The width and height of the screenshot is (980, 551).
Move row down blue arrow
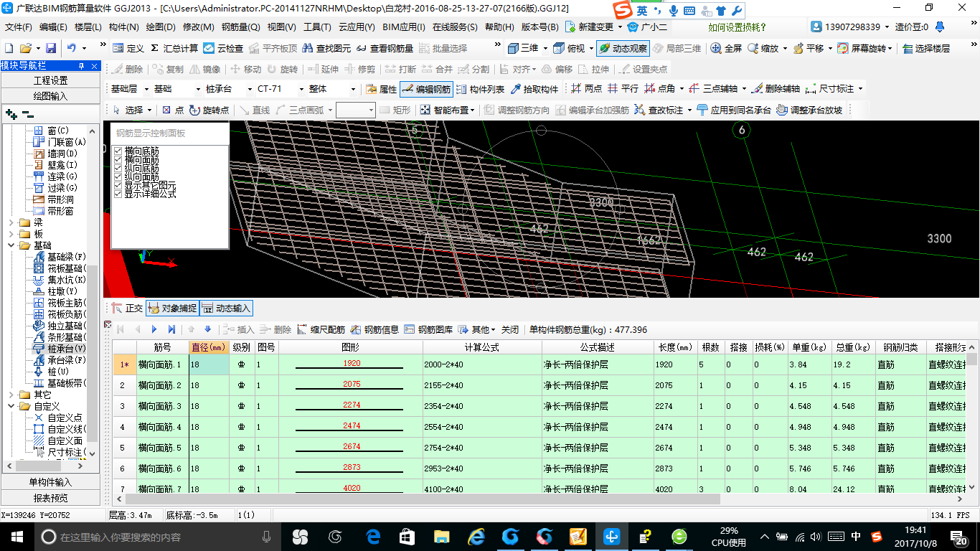coord(207,329)
